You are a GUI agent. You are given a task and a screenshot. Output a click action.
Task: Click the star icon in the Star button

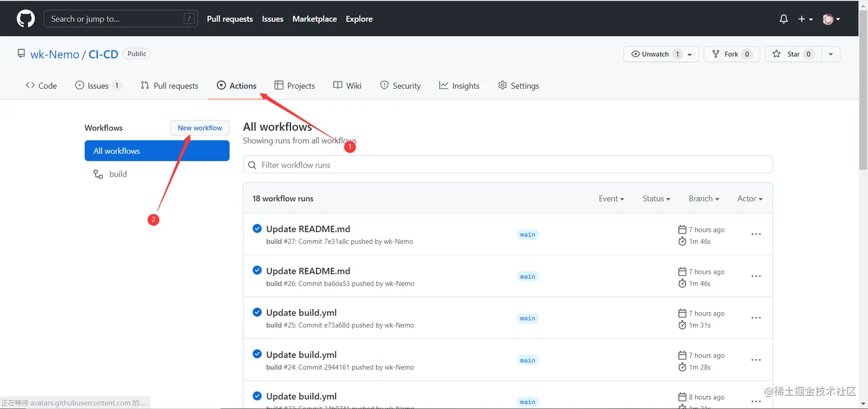click(777, 54)
